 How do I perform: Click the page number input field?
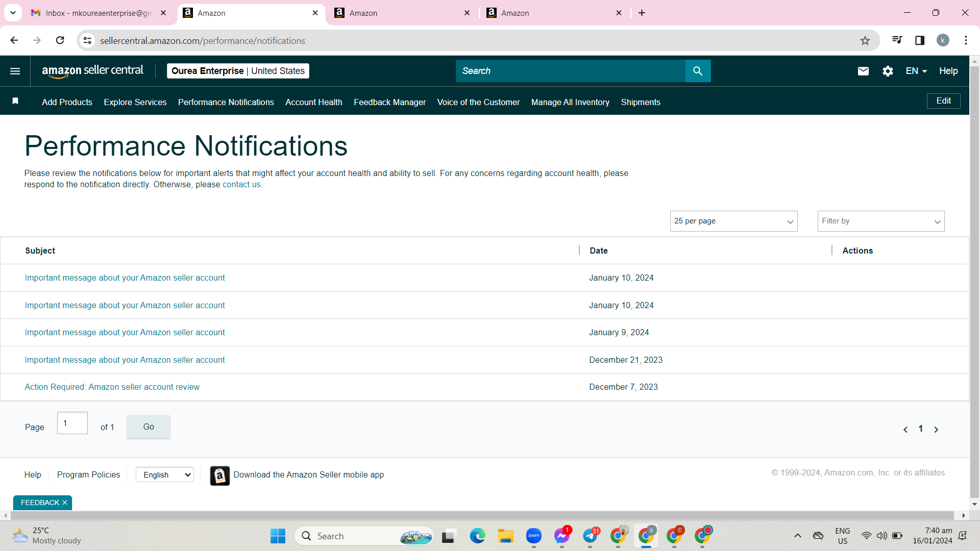coord(72,423)
